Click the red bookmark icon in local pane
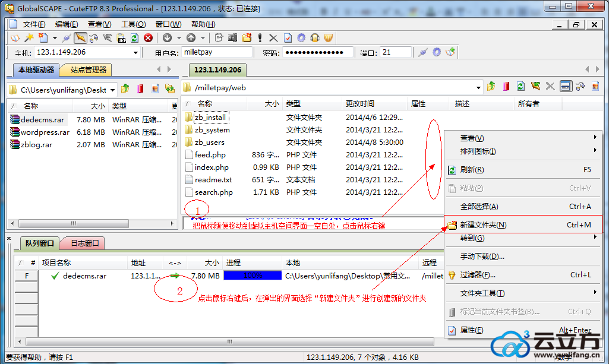The height and width of the screenshot is (364, 609). pyautogui.click(x=140, y=89)
